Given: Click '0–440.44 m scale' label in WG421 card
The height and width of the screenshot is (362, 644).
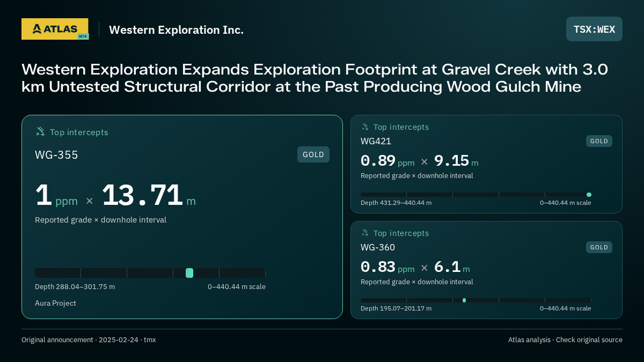Looking at the screenshot, I should click(x=565, y=203).
